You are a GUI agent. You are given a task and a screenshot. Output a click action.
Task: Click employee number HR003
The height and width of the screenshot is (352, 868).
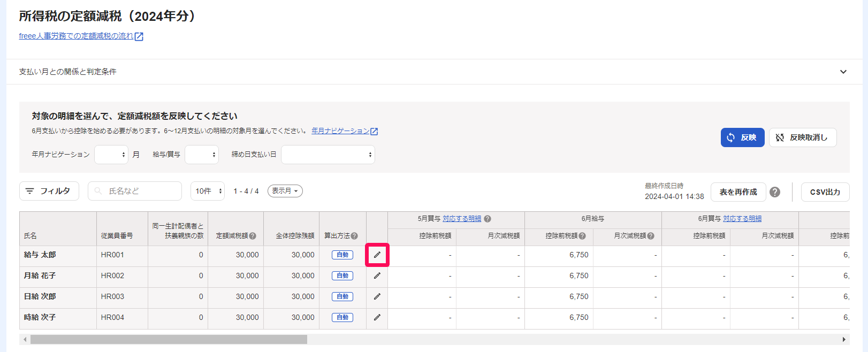click(x=112, y=296)
